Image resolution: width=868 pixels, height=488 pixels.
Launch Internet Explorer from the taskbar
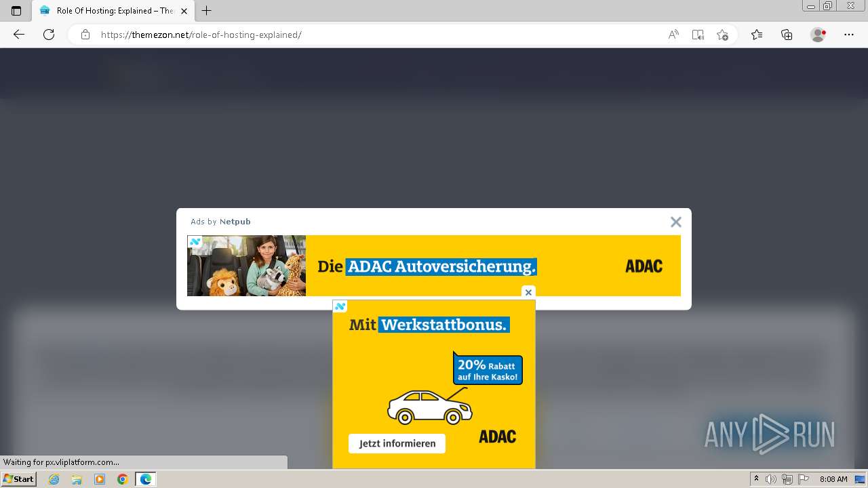pyautogui.click(x=54, y=479)
